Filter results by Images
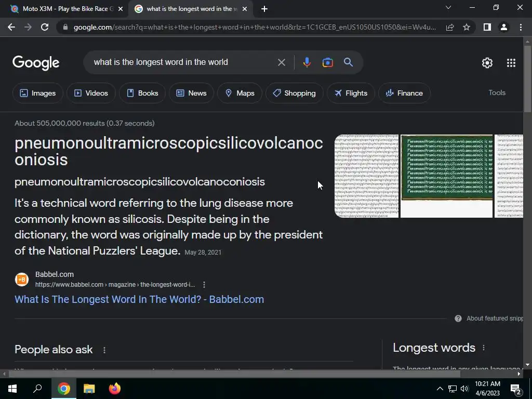This screenshot has width=532, height=399. click(37, 93)
